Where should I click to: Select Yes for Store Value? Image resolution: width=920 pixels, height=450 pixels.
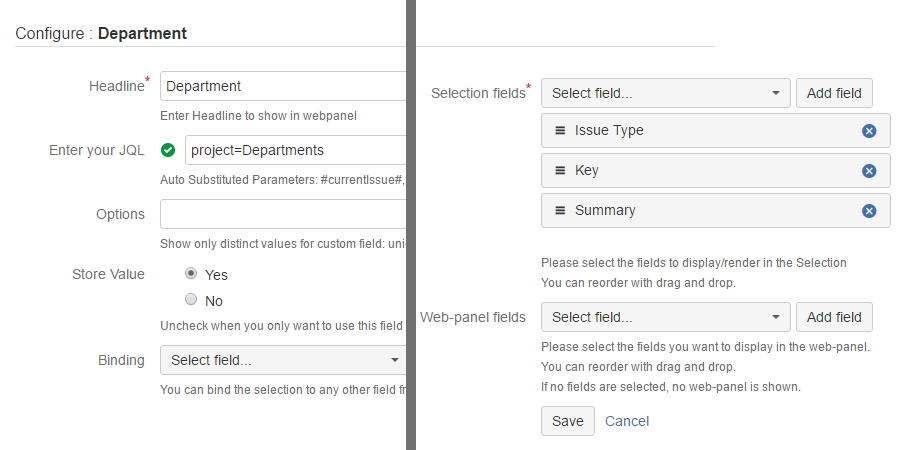(191, 273)
